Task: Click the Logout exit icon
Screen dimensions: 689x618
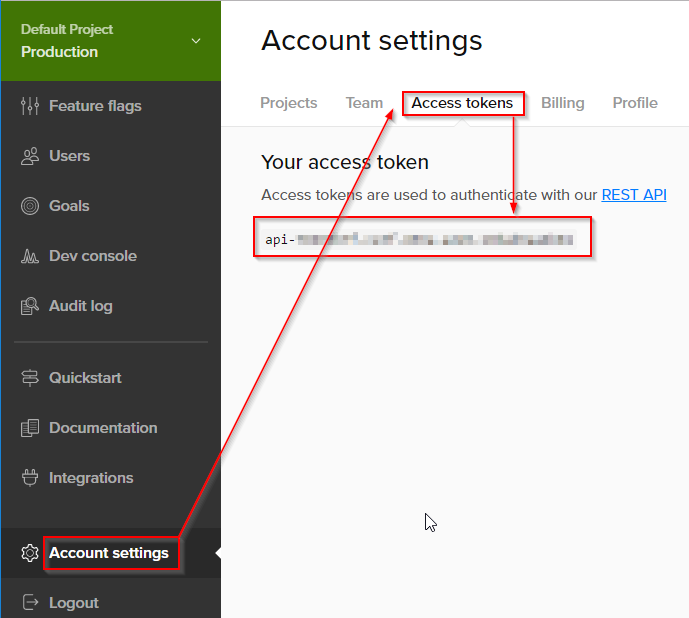Action: [30, 603]
